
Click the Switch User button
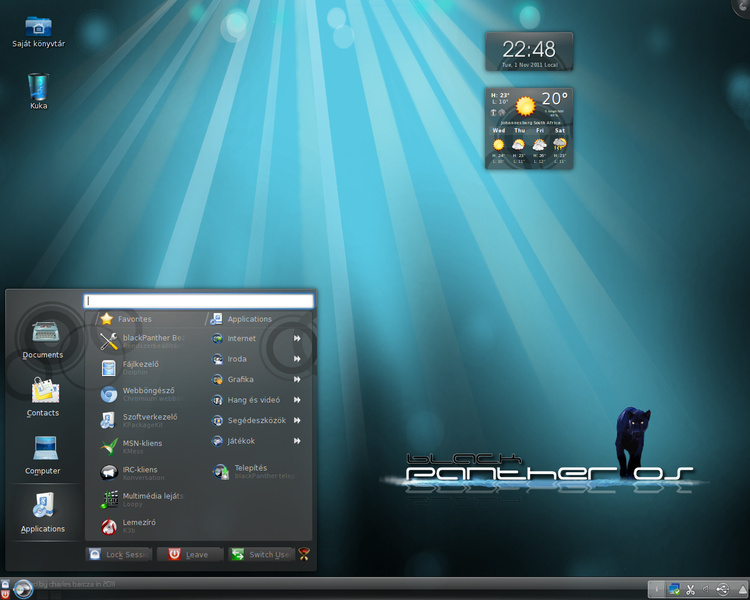(x=261, y=554)
